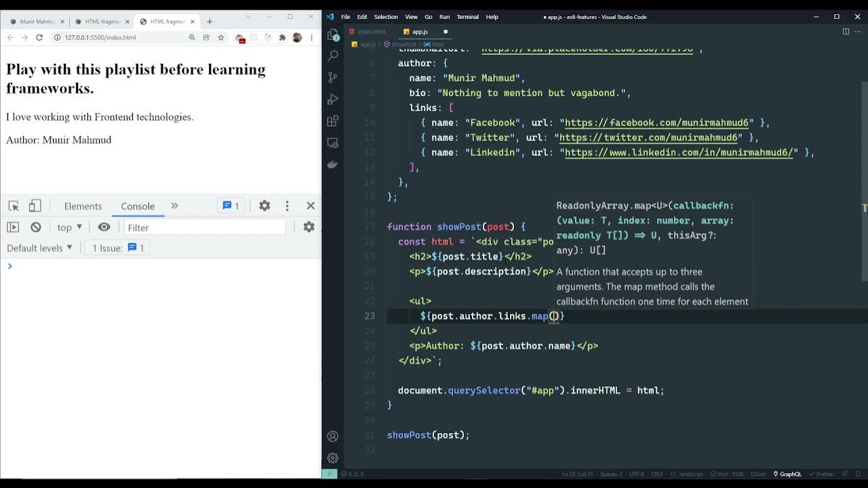Click the issues counter badge in DevTools toolbar

pos(231,205)
